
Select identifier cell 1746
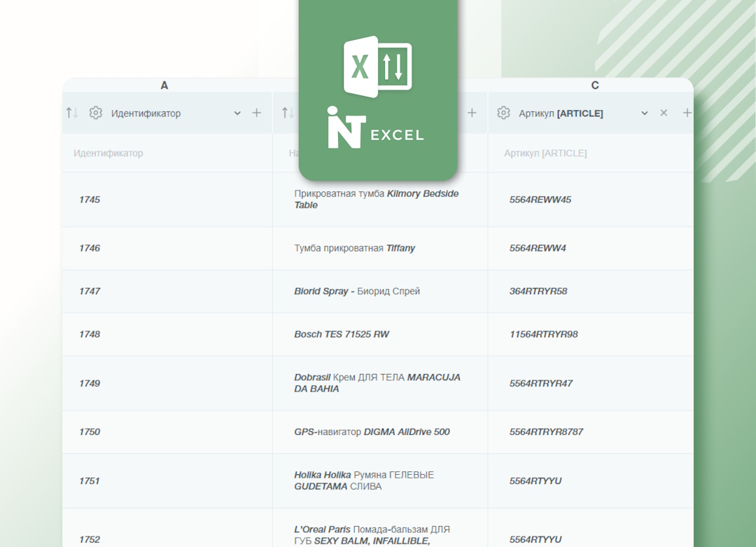click(90, 249)
